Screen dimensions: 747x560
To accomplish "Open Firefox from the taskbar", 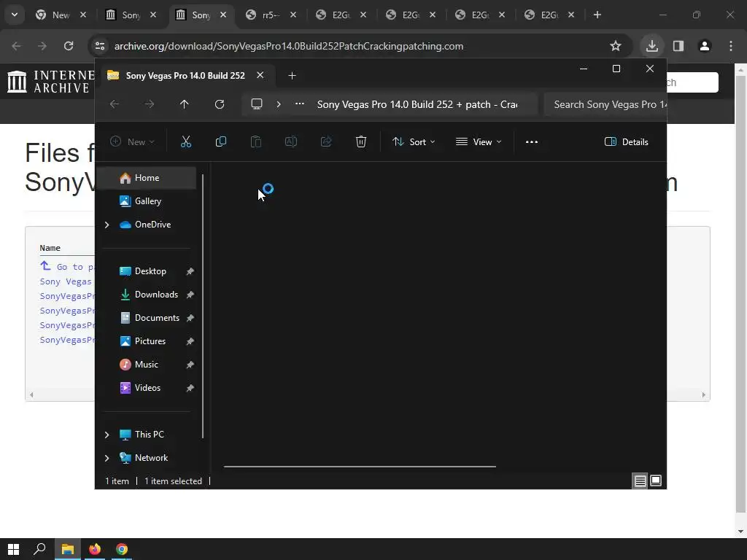I will coord(95,549).
